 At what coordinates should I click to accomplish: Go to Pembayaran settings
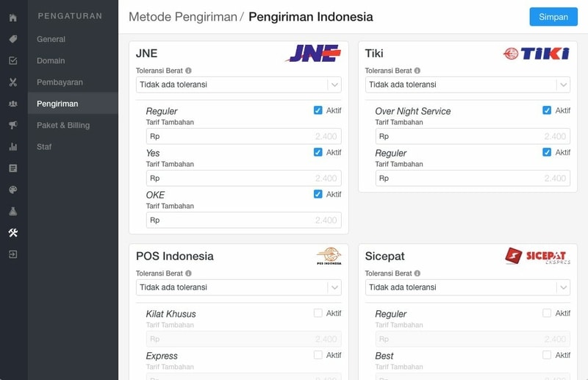click(60, 82)
